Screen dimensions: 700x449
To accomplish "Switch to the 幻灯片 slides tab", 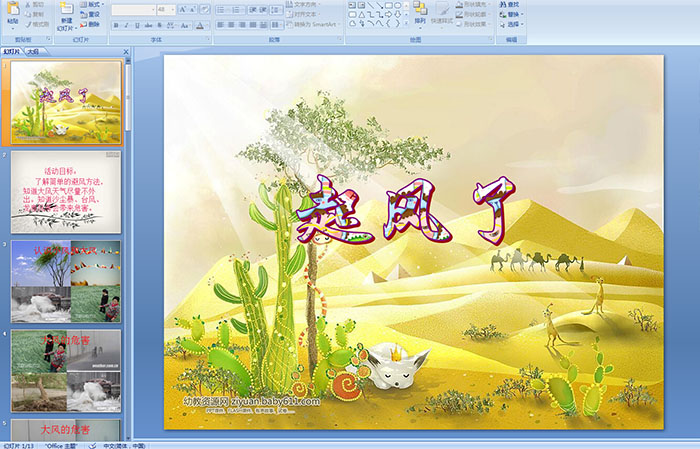I will 12,52.
